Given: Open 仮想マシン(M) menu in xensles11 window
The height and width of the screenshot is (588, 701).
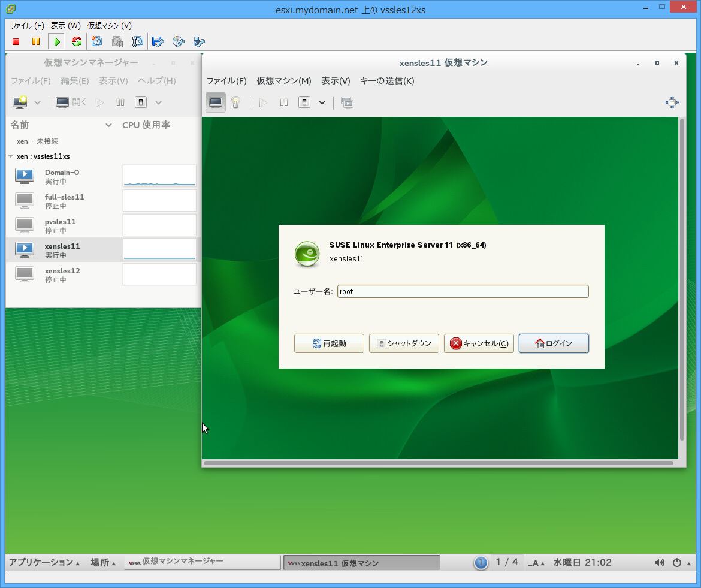Looking at the screenshot, I should tap(284, 80).
